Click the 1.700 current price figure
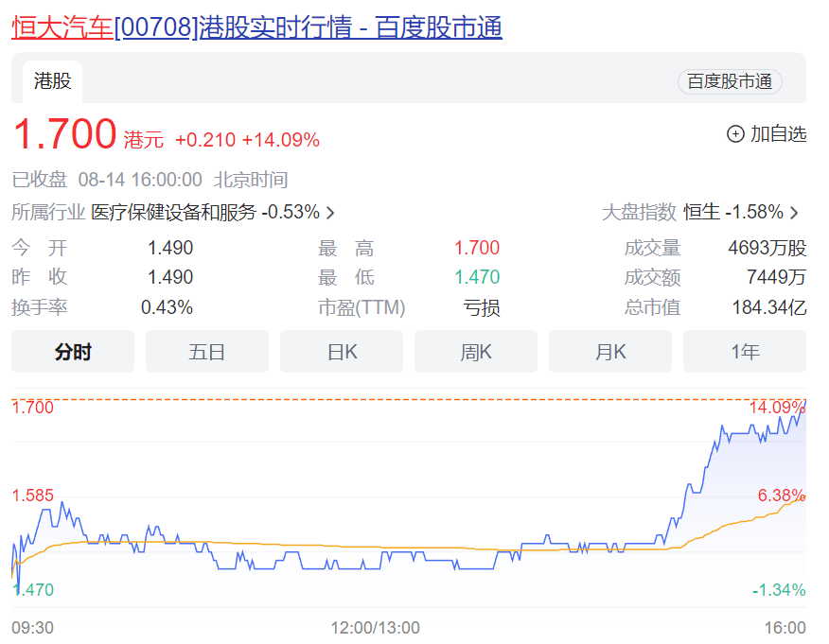Image resolution: width=829 pixels, height=644 pixels. tap(63, 134)
